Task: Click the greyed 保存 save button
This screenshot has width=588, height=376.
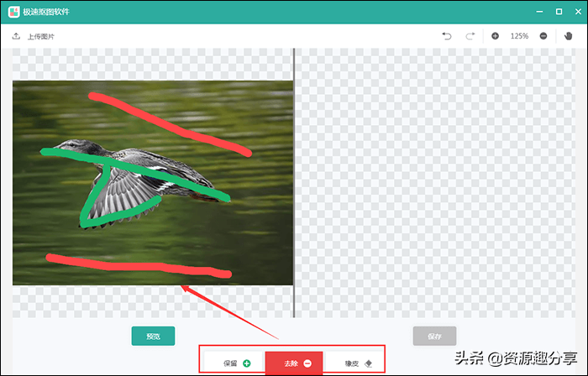Action: [434, 336]
